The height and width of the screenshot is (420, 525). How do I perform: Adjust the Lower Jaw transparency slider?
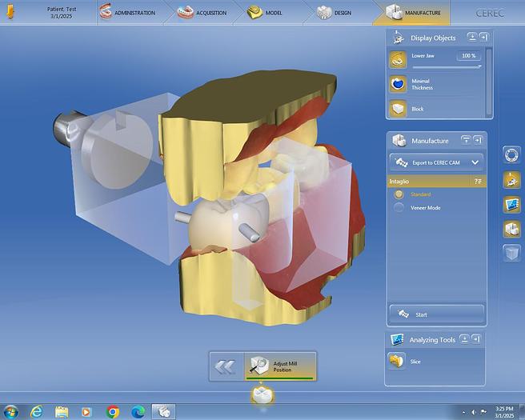[447, 67]
